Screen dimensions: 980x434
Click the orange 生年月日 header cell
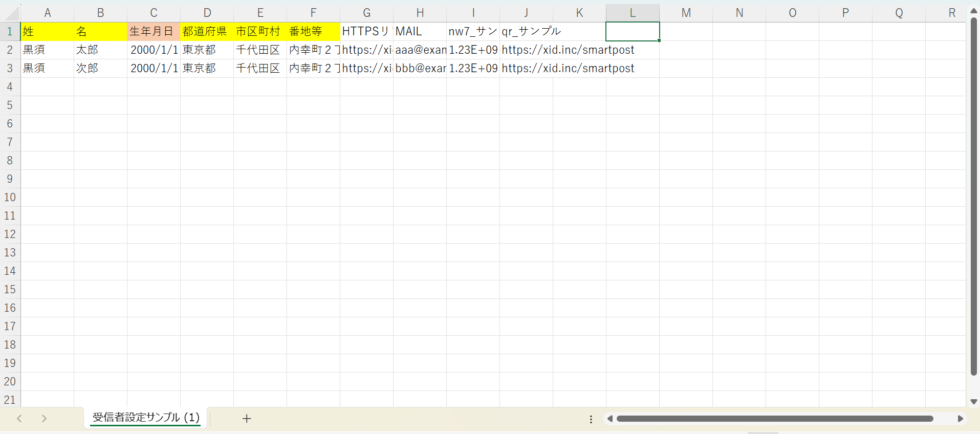click(154, 31)
